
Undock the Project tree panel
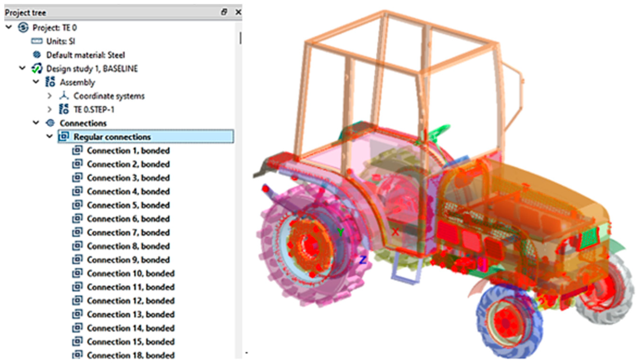224,12
